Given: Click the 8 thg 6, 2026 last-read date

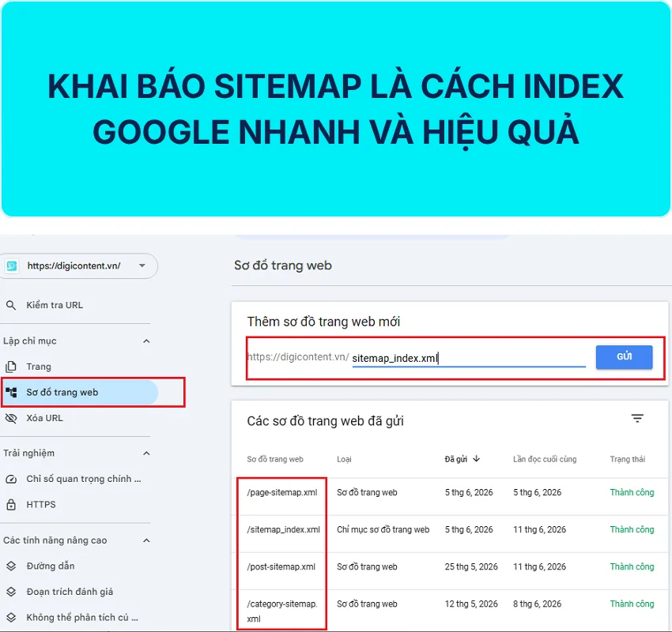Looking at the screenshot, I should [x=537, y=604].
